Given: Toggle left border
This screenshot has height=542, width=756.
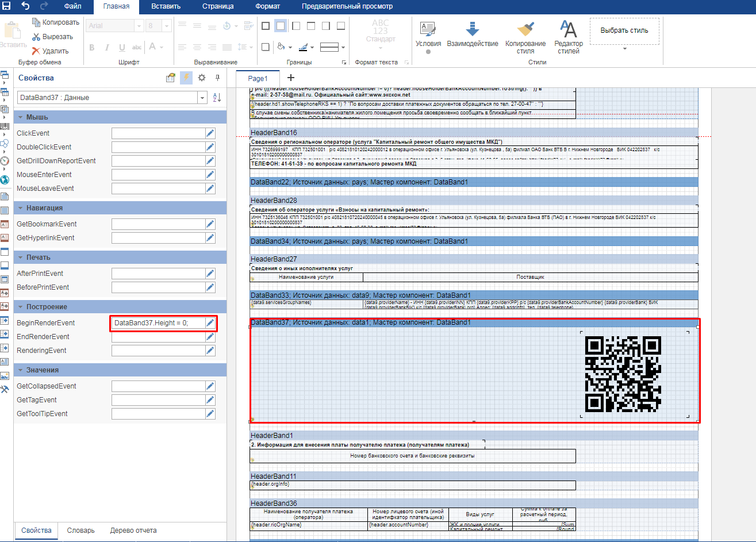Looking at the screenshot, I should coord(296,26).
